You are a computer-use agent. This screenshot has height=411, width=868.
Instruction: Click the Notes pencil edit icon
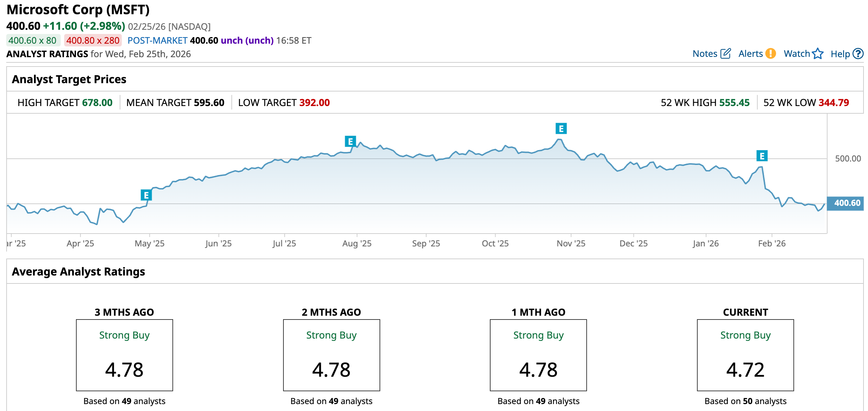(725, 54)
